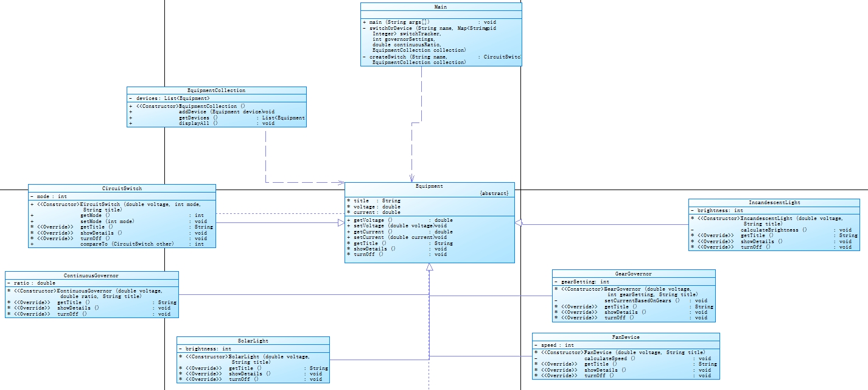Select the createSwitch method in Main
Screen dimensions: 868x390
pyautogui.click(x=441, y=59)
